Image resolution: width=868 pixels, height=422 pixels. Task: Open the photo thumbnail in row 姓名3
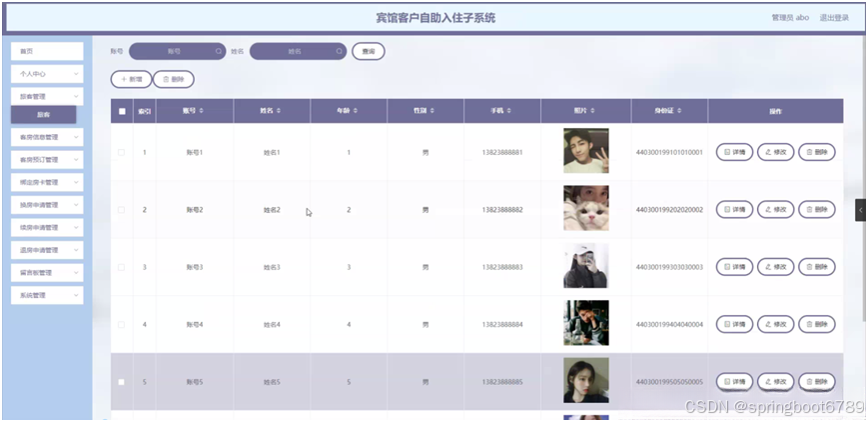[x=585, y=266]
